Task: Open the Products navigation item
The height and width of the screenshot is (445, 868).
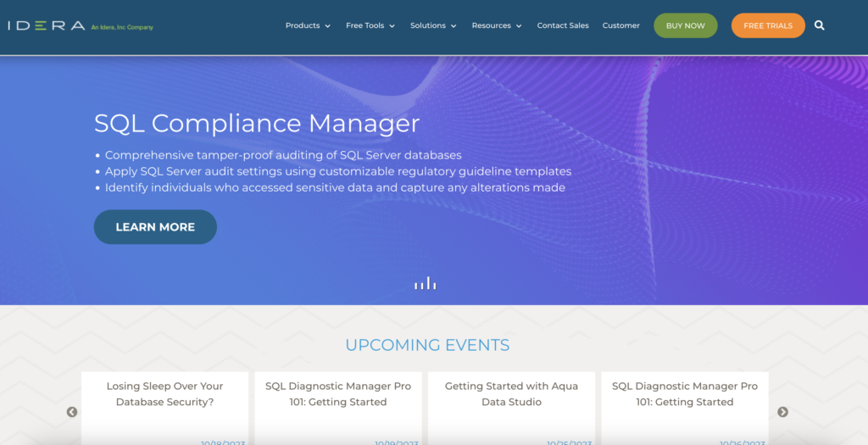Action: [x=303, y=25]
